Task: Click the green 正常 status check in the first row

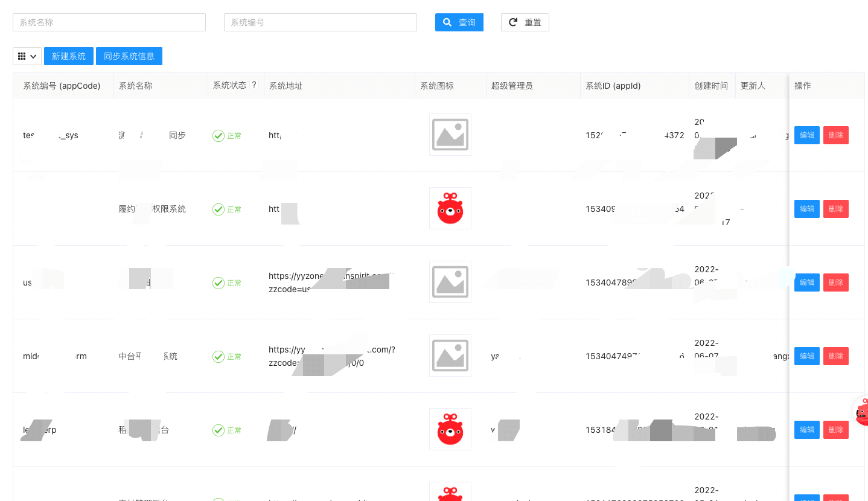Action: [x=219, y=136]
